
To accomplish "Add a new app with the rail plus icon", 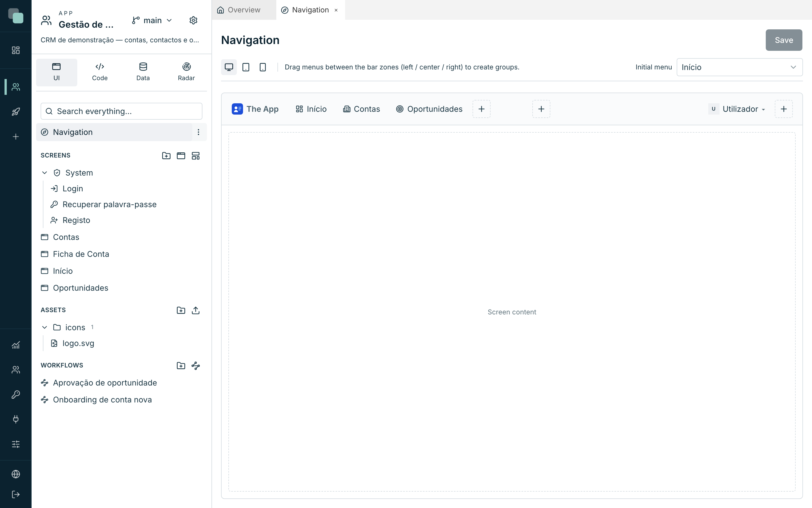I will pos(16,136).
